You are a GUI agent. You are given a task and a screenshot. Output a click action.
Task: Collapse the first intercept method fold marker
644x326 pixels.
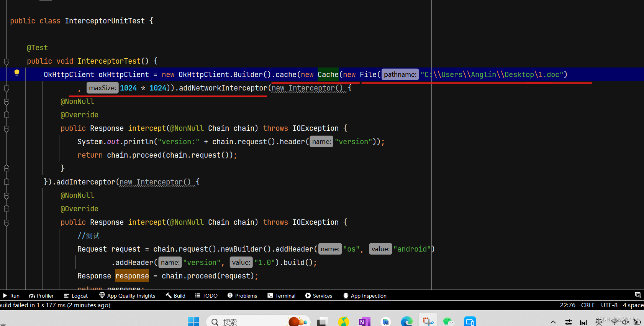pyautogui.click(x=7, y=129)
